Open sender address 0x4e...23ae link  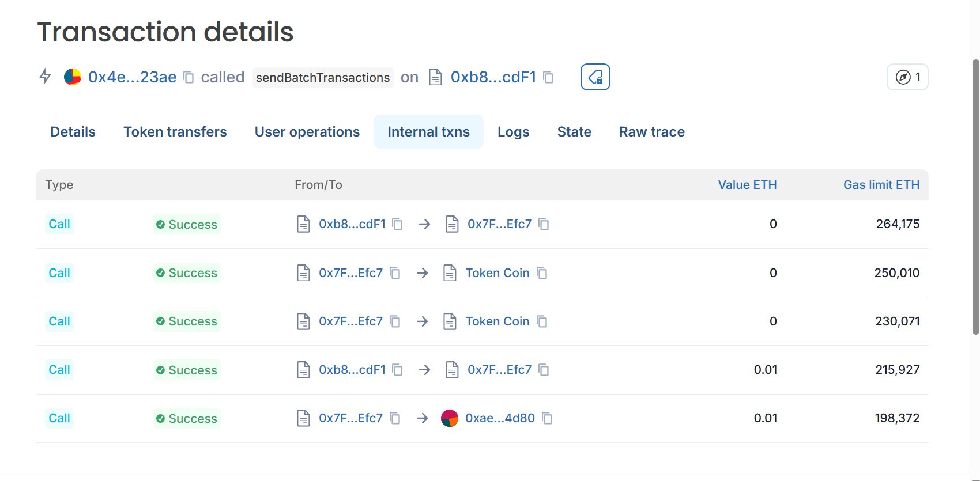pyautogui.click(x=132, y=77)
